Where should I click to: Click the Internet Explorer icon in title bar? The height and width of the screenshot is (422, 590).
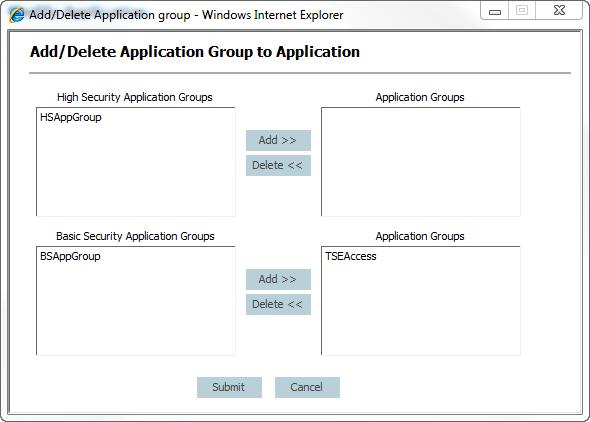click(x=17, y=15)
